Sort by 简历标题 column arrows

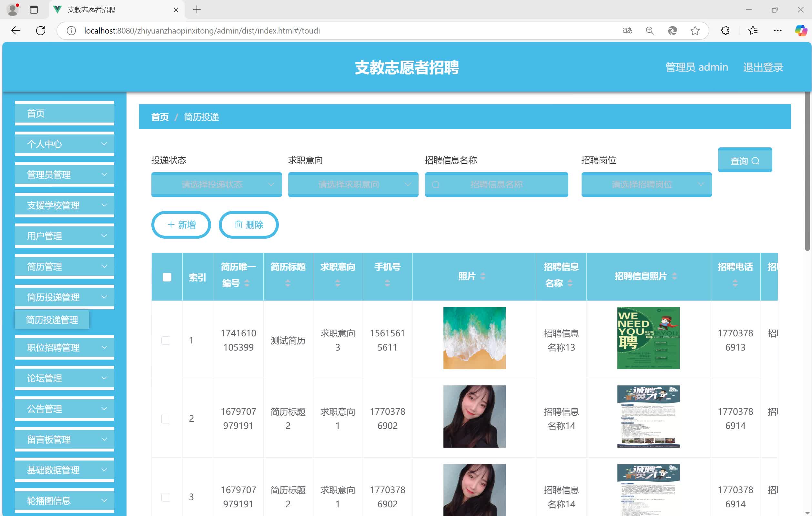(x=288, y=283)
